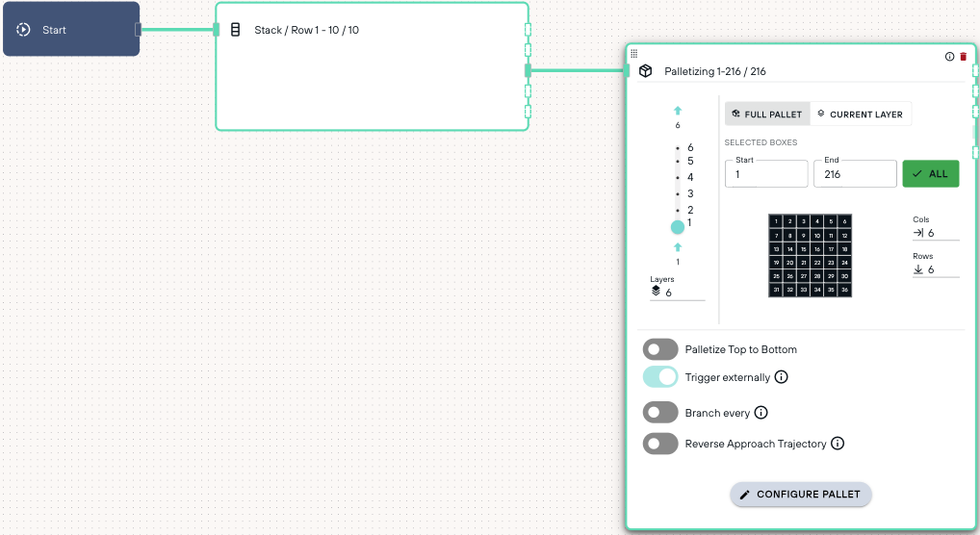Show info for Branch every
The height and width of the screenshot is (535, 980).
(x=761, y=413)
